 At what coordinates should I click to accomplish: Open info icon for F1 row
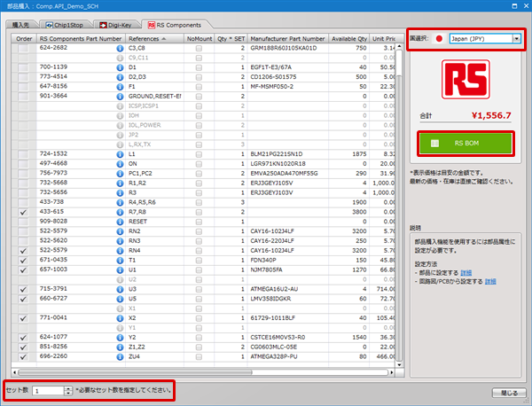point(120,87)
